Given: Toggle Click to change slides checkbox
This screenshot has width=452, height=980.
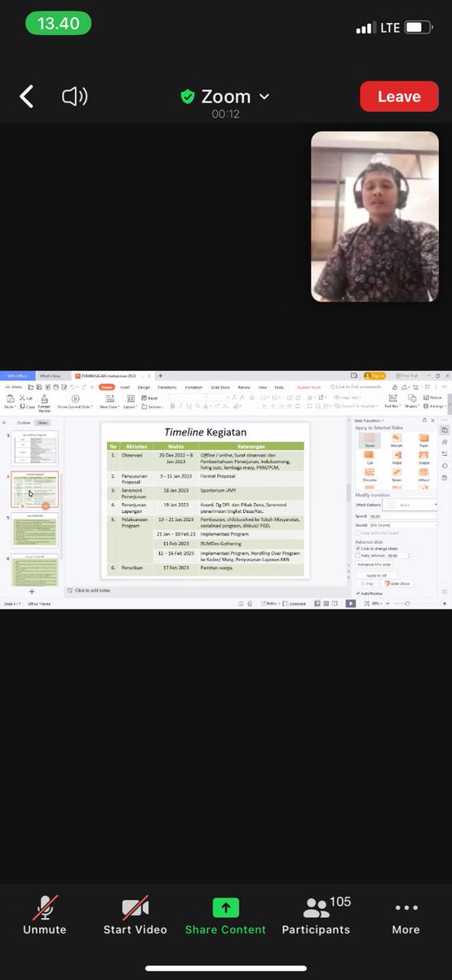Looking at the screenshot, I should [x=357, y=549].
